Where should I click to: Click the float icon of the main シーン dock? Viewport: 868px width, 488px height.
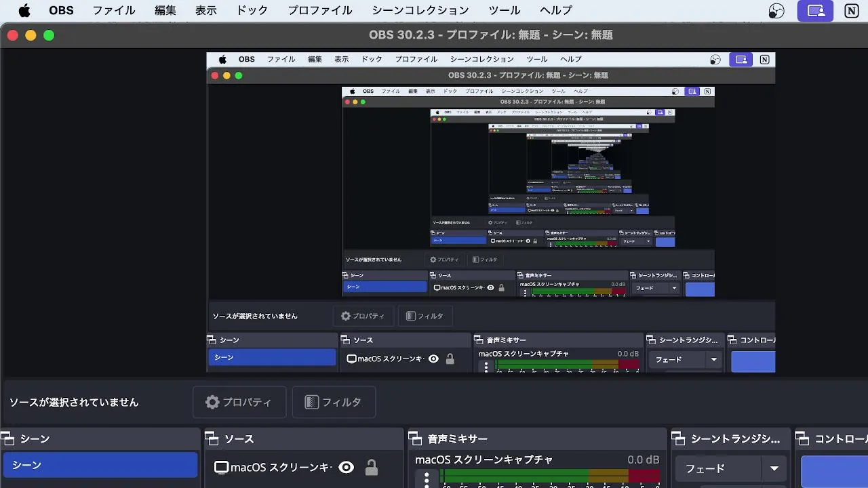pyautogui.click(x=8, y=439)
